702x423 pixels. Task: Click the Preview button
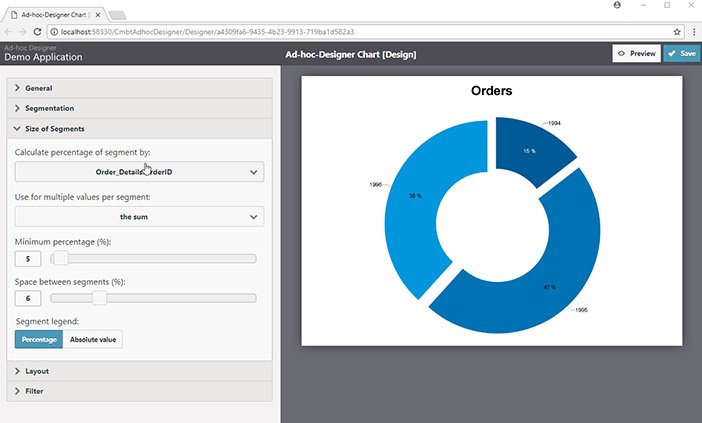click(x=636, y=54)
